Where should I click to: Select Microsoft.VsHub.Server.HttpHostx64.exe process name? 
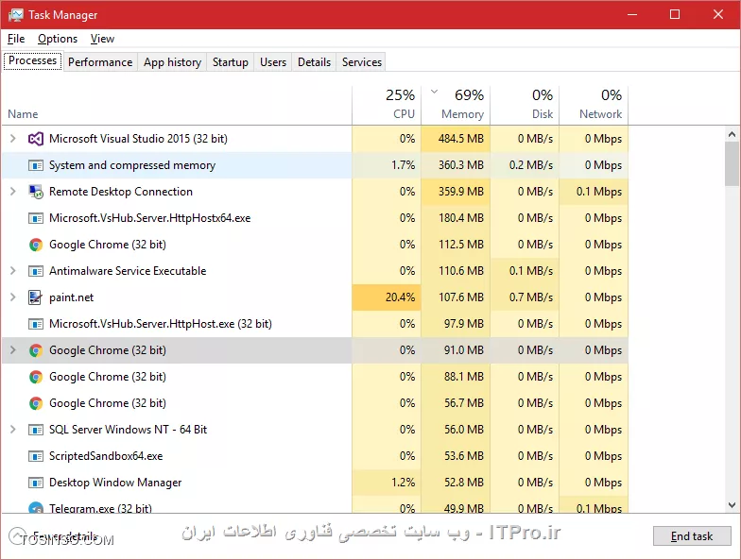(149, 218)
